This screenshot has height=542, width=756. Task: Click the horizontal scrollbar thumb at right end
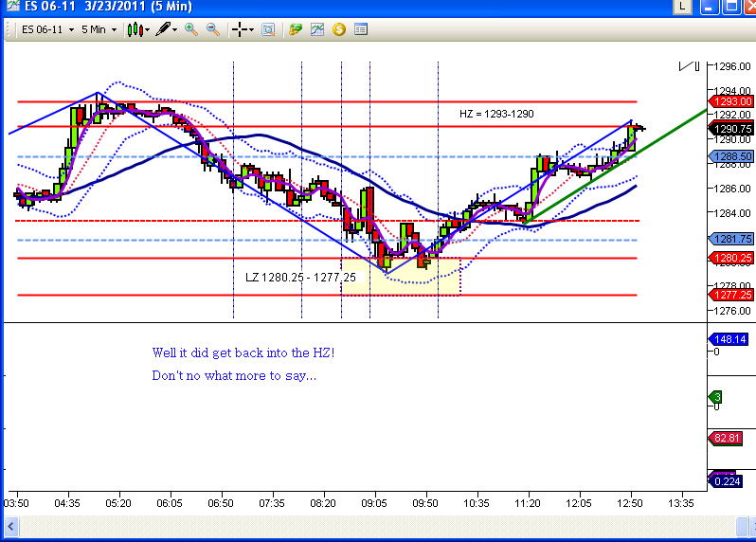tap(742, 526)
